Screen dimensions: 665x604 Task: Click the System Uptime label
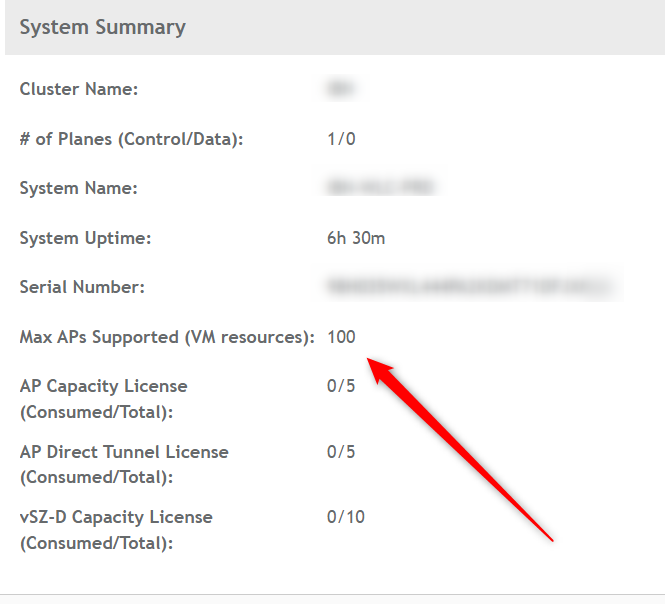pyautogui.click(x=85, y=238)
